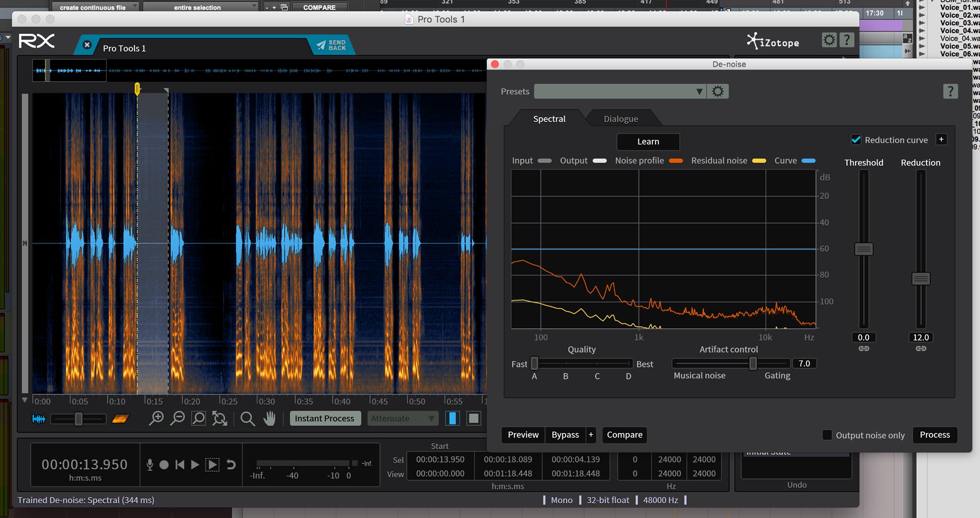Click the waveform view icon beside opacity slider

[x=38, y=419]
